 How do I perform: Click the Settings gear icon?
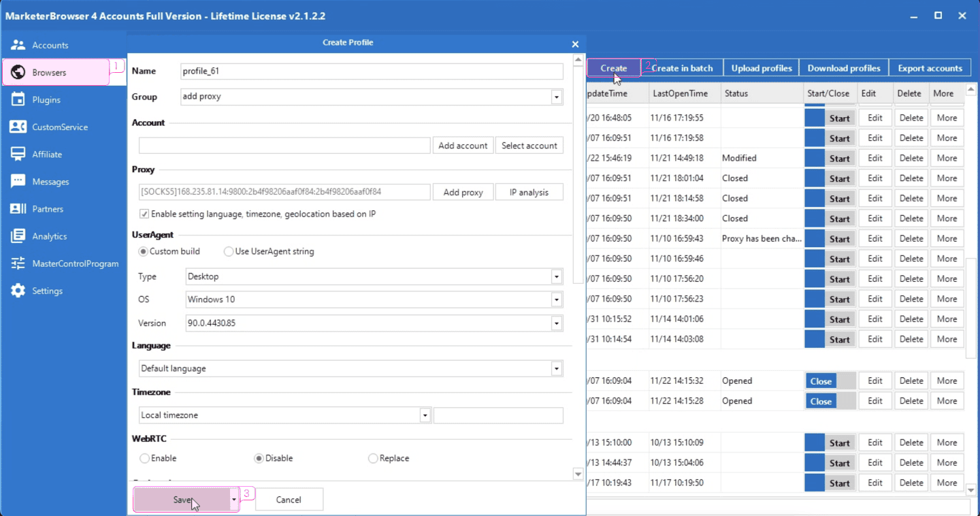click(x=18, y=291)
